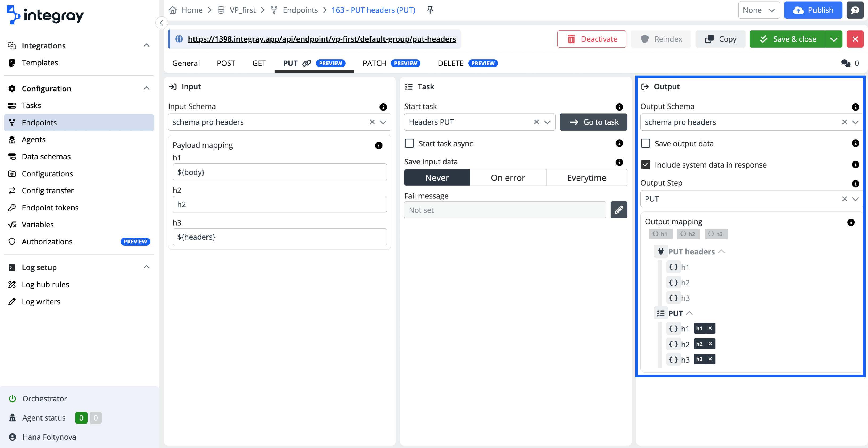Select Everytime for Save input data
868x448 pixels.
coord(586,177)
